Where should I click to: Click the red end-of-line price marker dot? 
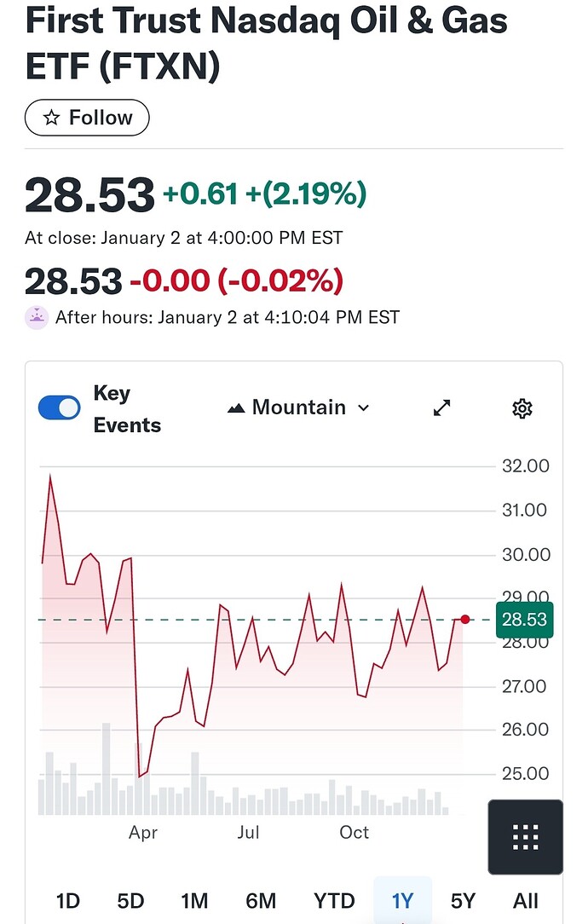point(465,619)
